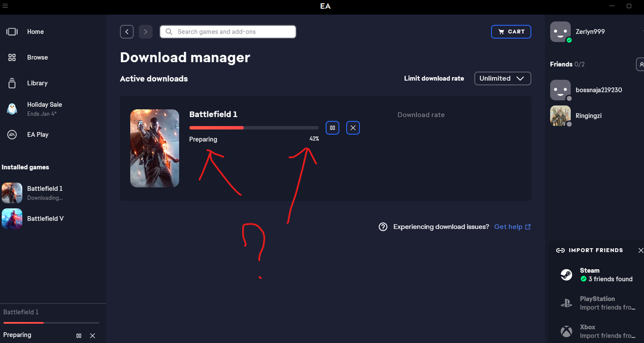
Task: Pause download in the bottom-left mini player
Action: [x=79, y=336]
